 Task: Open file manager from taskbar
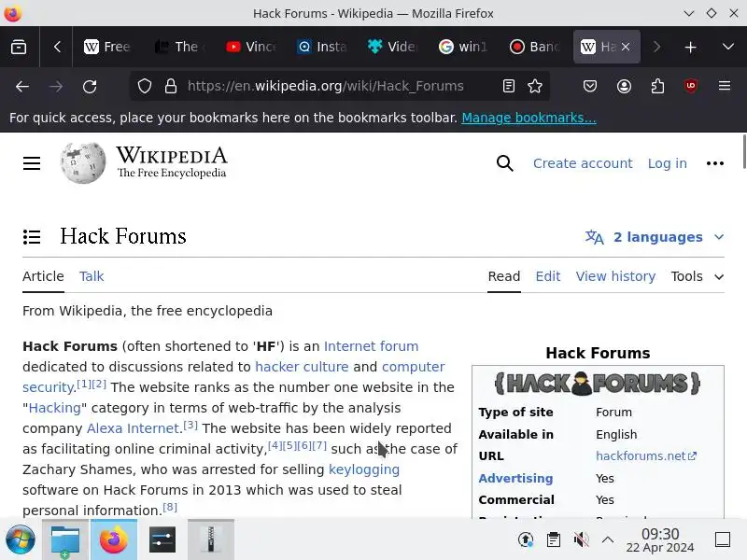pyautogui.click(x=65, y=540)
